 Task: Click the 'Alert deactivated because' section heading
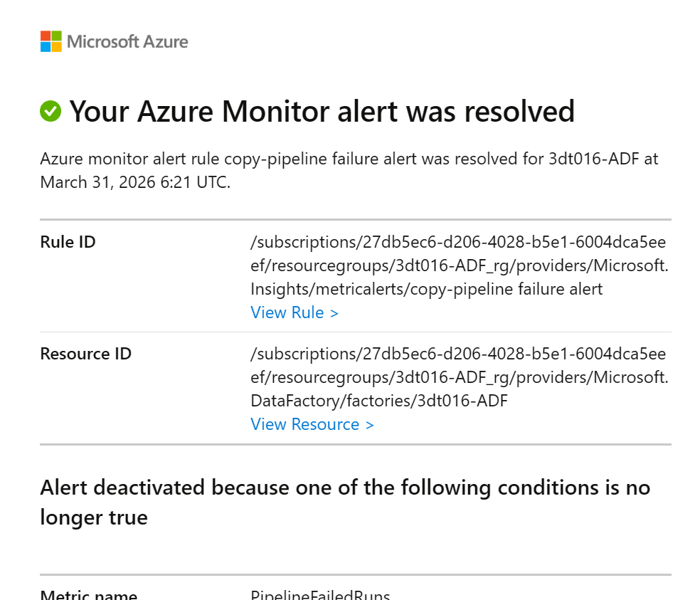pos(345,488)
